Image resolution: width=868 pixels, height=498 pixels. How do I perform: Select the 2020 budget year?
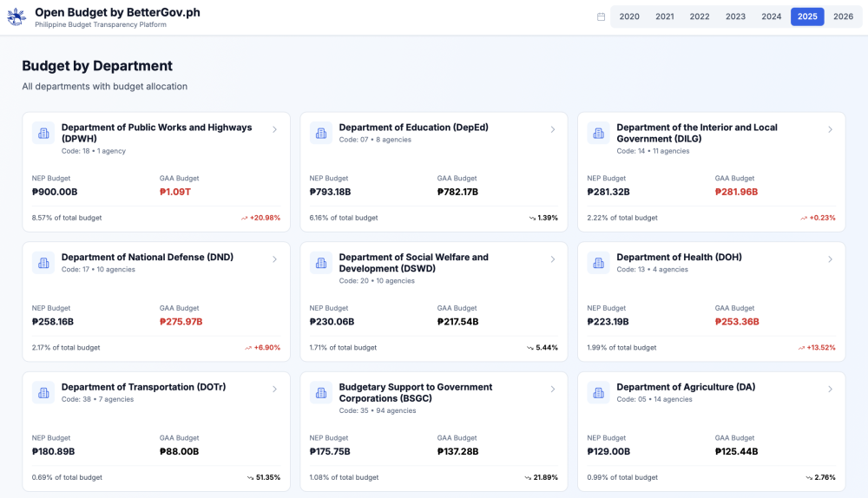629,16
